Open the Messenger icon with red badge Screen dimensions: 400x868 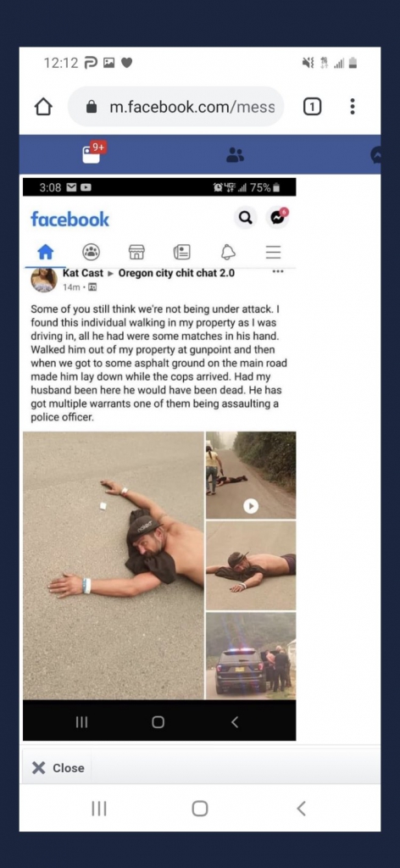277,218
